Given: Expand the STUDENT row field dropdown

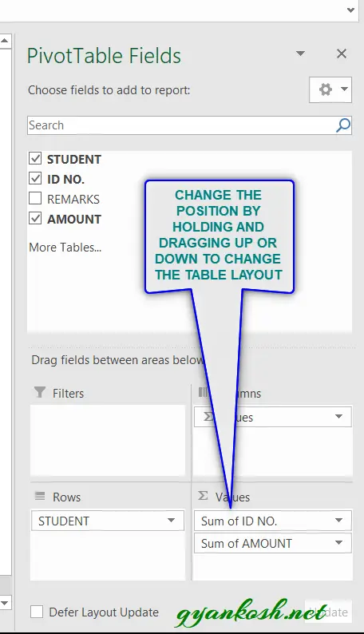Looking at the screenshot, I should (x=172, y=521).
